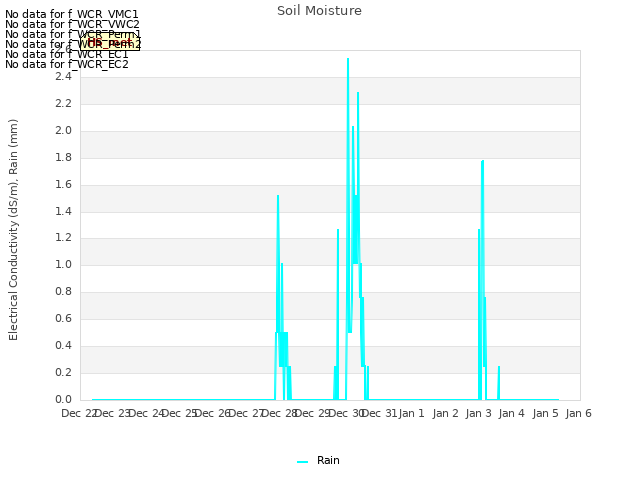Click the 'Soil Moisture' chart title
The width and height of the screenshot is (640, 480).
coord(319,11)
